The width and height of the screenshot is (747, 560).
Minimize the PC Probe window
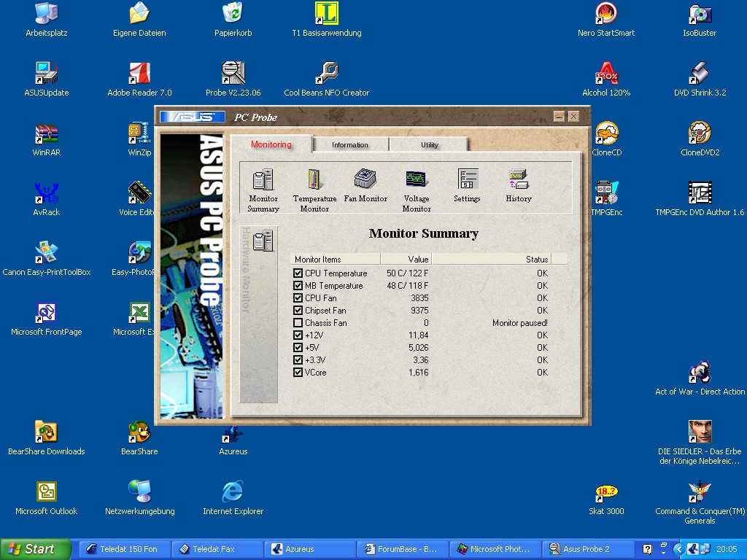click(560, 116)
